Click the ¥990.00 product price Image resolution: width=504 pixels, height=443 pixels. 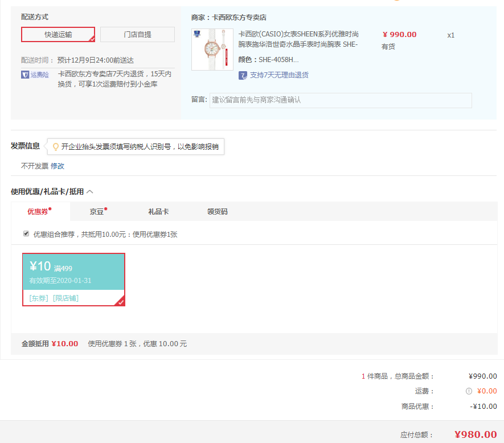(400, 34)
